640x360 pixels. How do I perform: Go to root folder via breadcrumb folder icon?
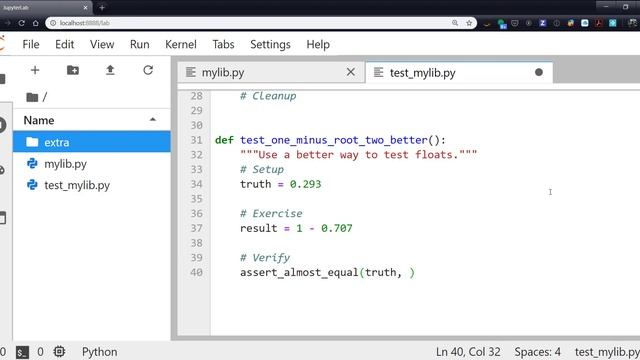32,97
